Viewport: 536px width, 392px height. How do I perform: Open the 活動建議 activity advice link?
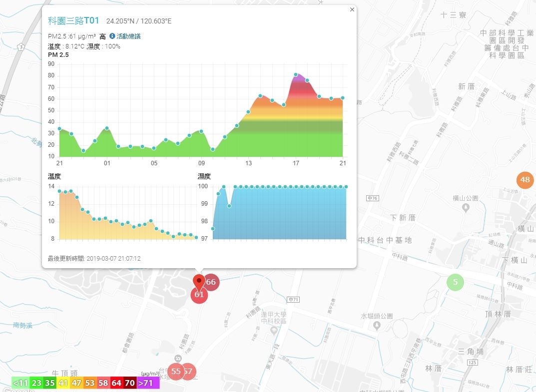(x=128, y=36)
